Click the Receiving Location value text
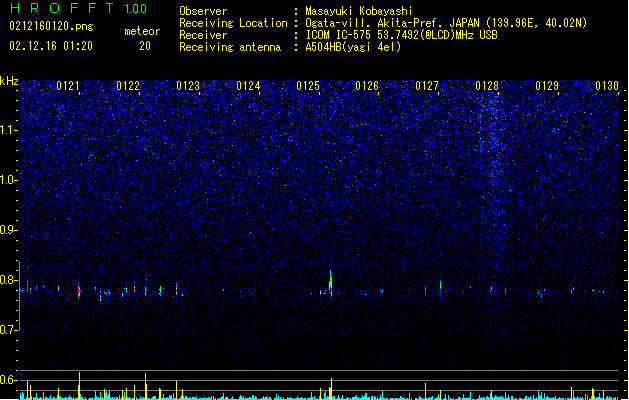The height and width of the screenshot is (400, 629). click(x=446, y=23)
